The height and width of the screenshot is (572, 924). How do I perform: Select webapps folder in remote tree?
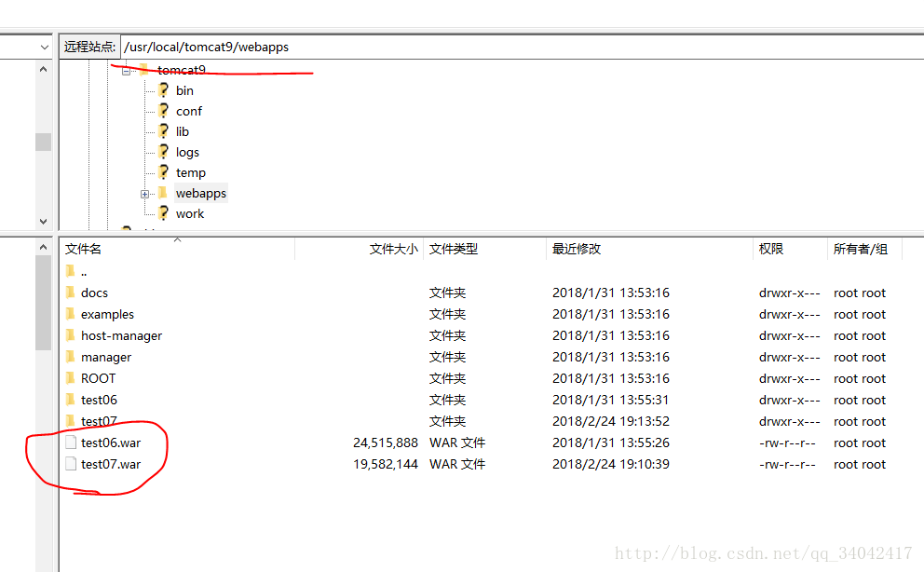[201, 193]
